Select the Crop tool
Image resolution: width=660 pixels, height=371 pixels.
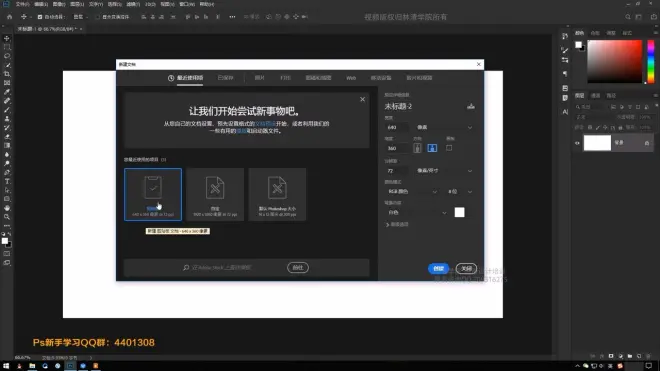(x=7, y=74)
